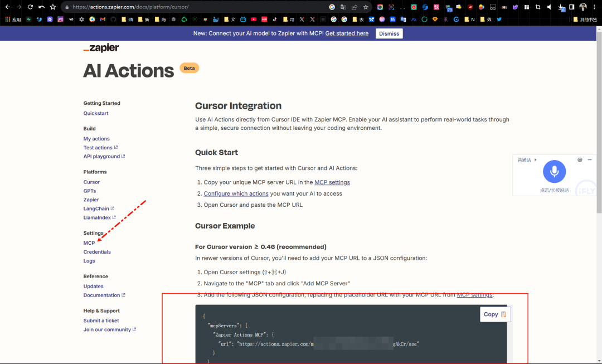Open the uBlock Origin shield extension
Screen dimensions: 602x364
coord(470,7)
